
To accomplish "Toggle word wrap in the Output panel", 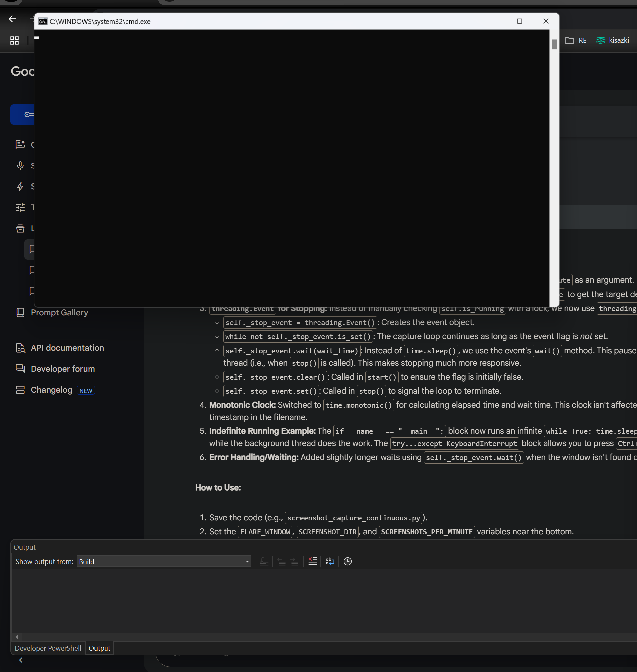I will click(x=329, y=561).
